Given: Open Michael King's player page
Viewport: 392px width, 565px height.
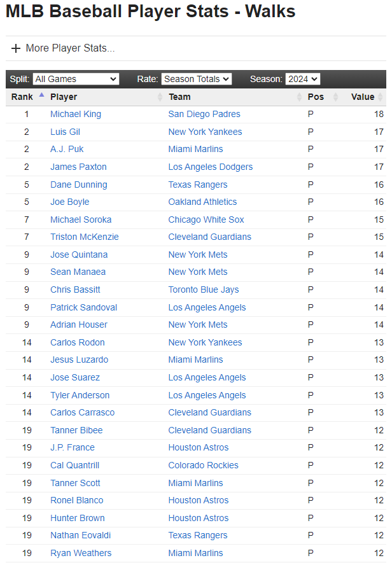Looking at the screenshot, I should tap(76, 115).
